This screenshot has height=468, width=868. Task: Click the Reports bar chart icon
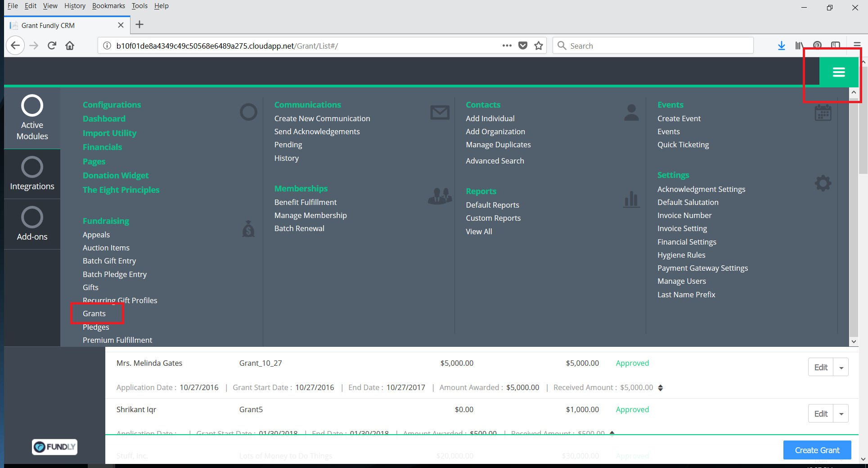click(631, 199)
